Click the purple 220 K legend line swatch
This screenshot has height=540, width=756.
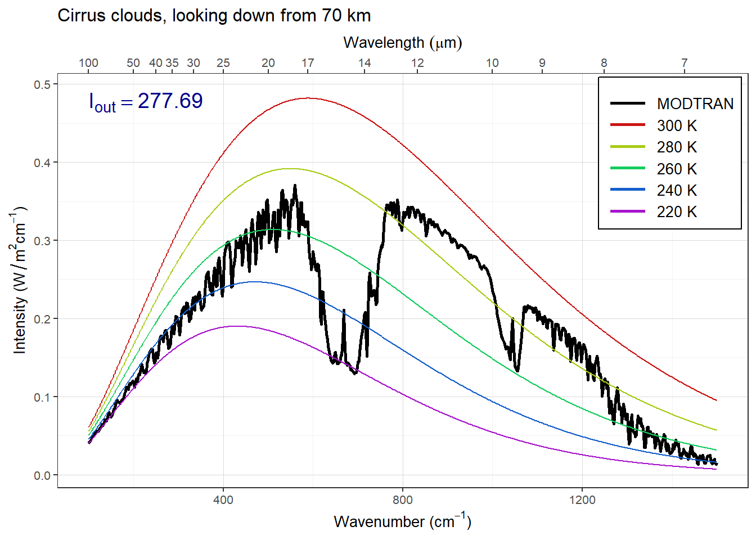[628, 211]
